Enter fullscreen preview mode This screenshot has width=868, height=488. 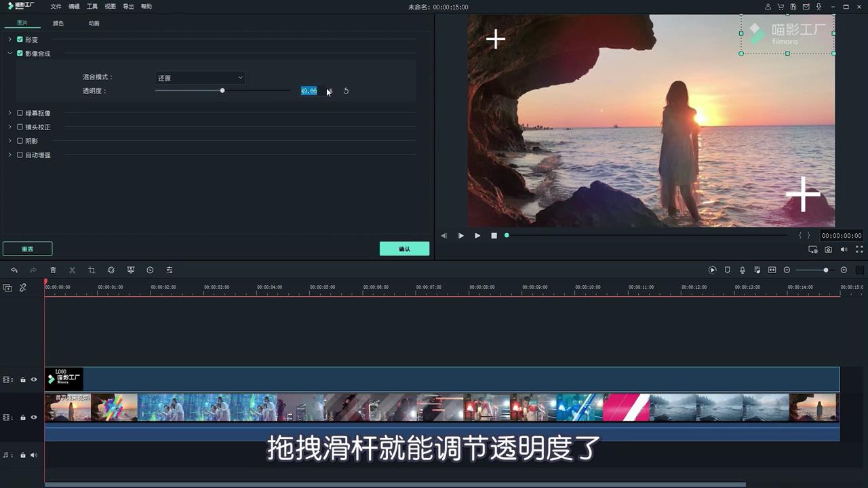(859, 249)
